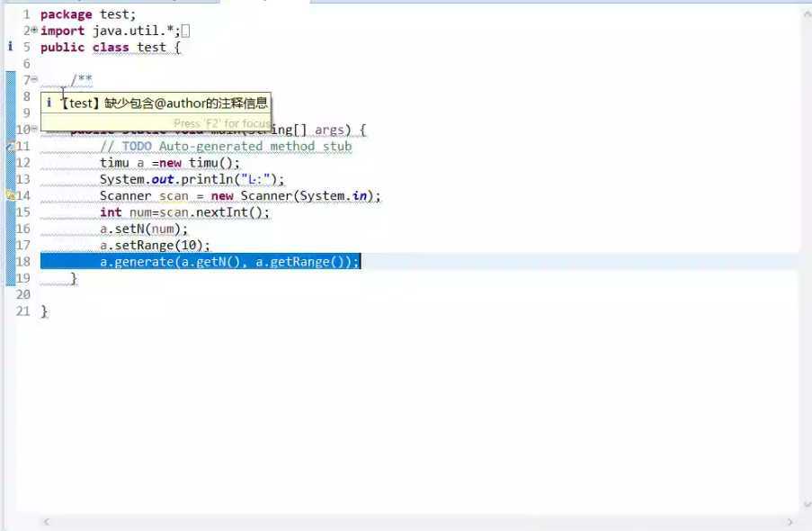Click the horizontal scrollbar right arrow
The height and width of the screenshot is (531, 812).
click(790, 522)
